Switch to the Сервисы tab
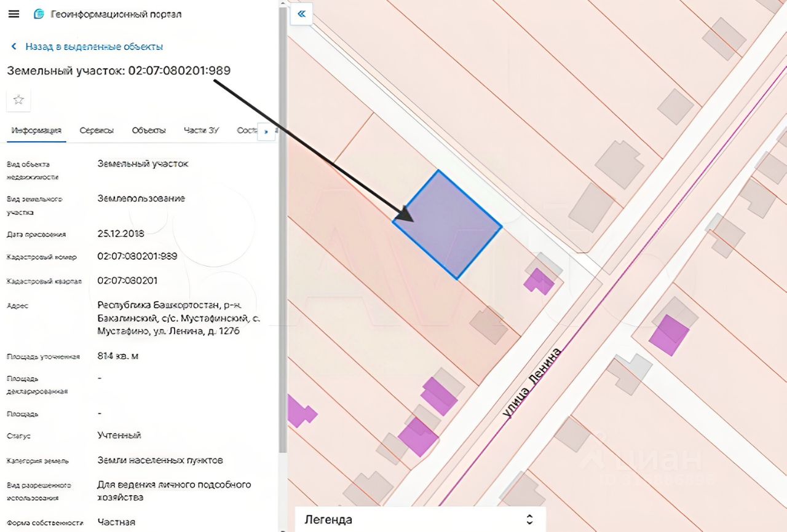Image resolution: width=787 pixels, height=532 pixels. [x=97, y=131]
